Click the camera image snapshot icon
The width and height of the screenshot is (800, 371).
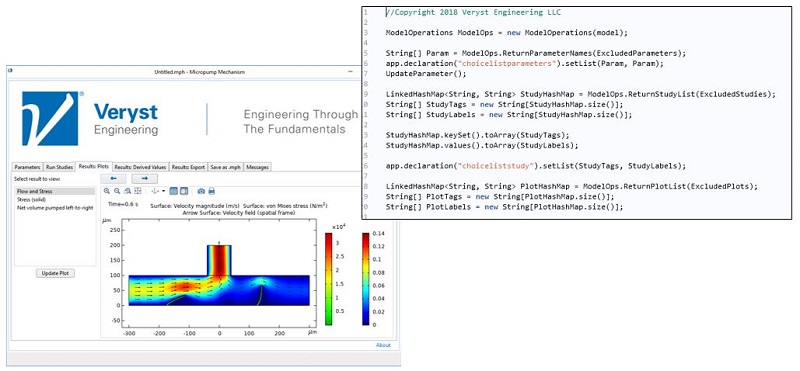point(201,191)
